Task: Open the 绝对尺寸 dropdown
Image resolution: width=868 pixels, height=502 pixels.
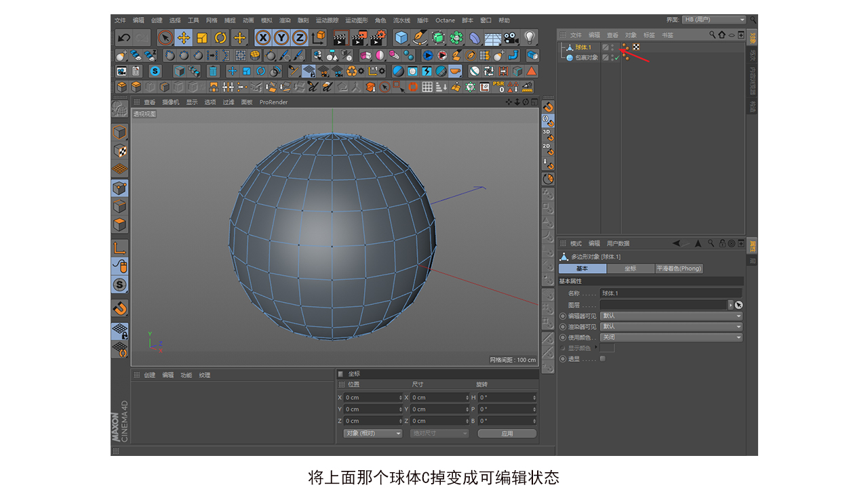Action: 439,433
